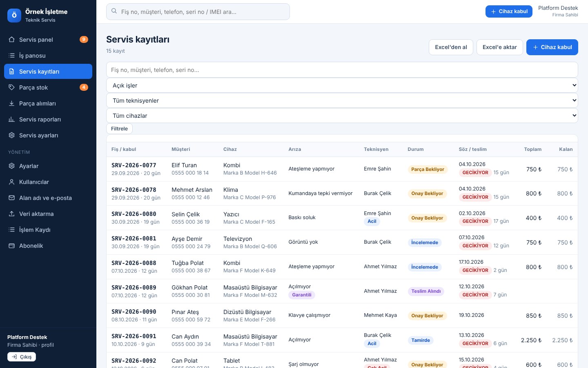Click the Çıkış logout button
This screenshot has width=588, height=368.
click(x=22, y=357)
